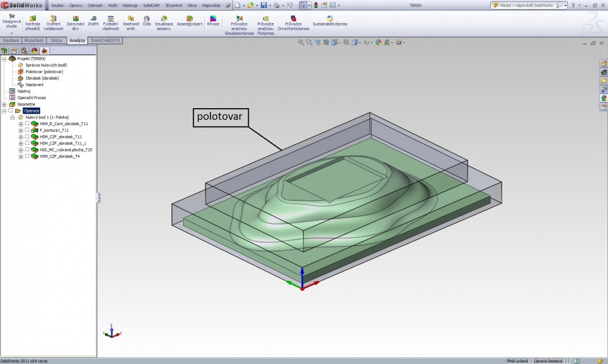Open SustainabilityXpress tool
Screen dimensions: 608x364
(330, 21)
